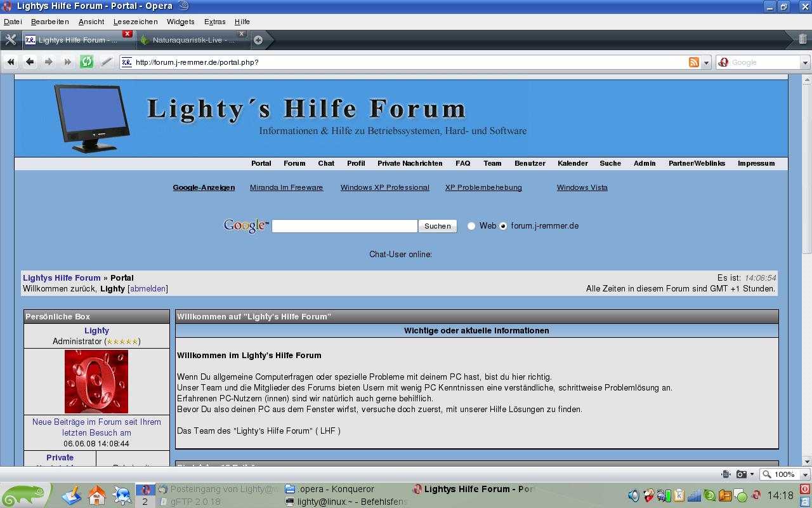Open the Bearbeiten menu
The width and height of the screenshot is (812, 508).
coord(50,22)
